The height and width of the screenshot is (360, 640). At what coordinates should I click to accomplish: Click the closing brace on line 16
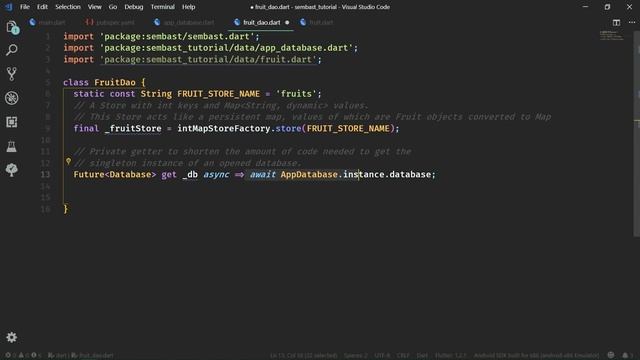65,209
